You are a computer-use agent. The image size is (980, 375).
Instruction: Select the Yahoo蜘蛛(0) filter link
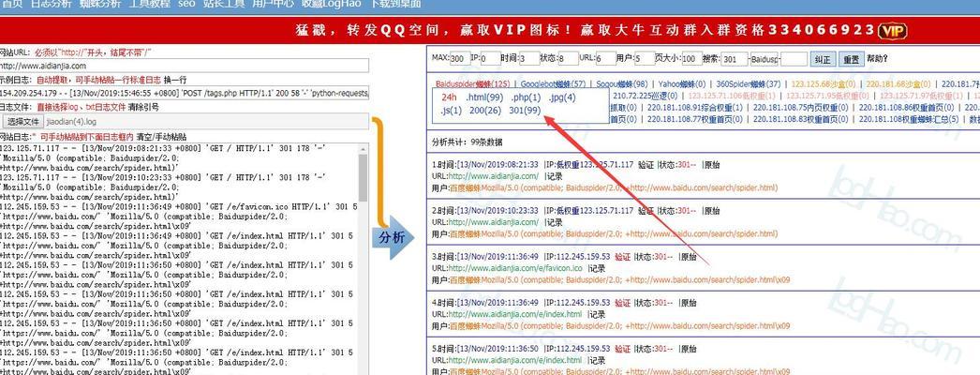point(682,83)
